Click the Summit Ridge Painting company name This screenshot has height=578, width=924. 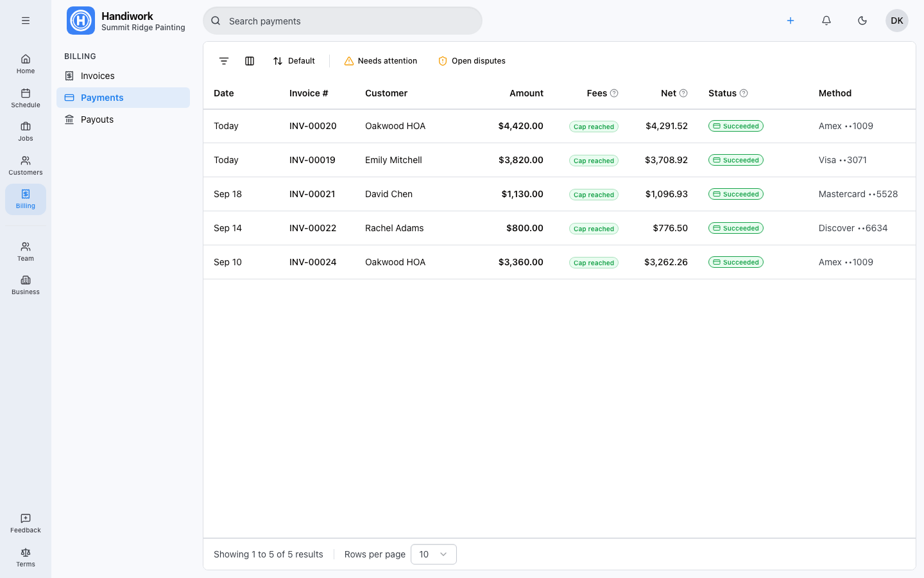point(143,28)
